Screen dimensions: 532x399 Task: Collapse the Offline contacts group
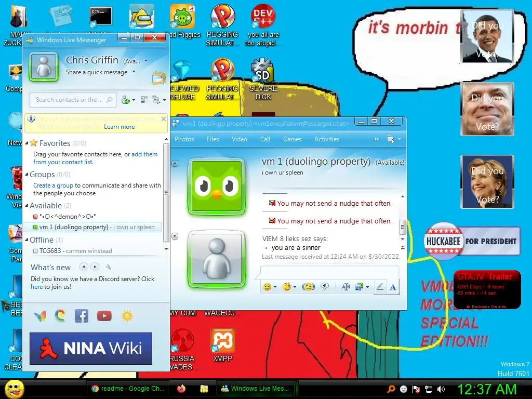[x=26, y=240]
